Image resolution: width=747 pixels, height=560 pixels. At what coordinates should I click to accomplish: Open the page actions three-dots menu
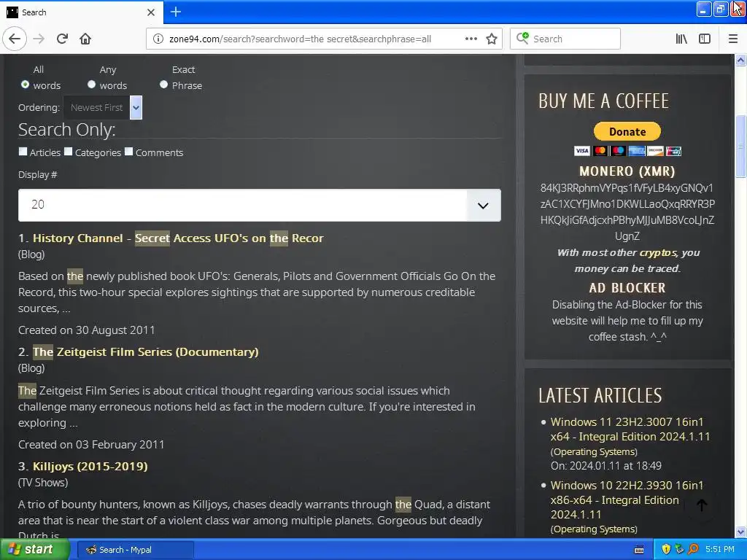[471, 39]
